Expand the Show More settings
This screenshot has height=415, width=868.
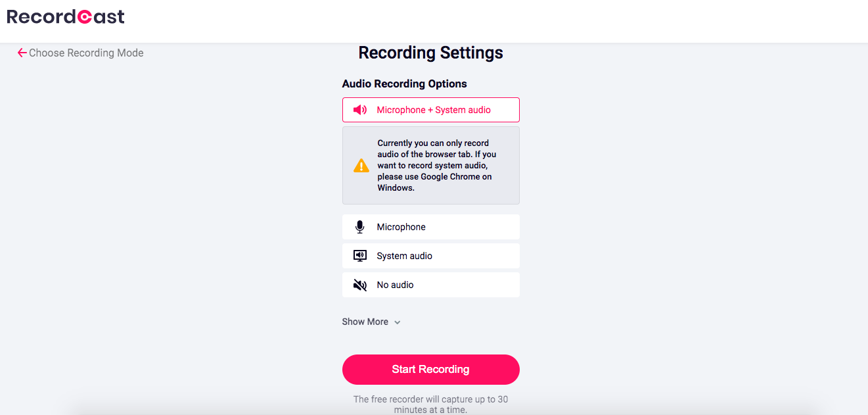(371, 322)
